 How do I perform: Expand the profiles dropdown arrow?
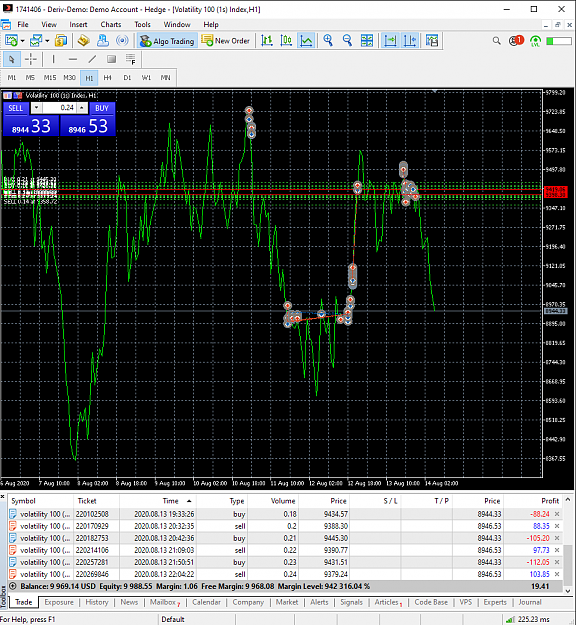(x=47, y=41)
